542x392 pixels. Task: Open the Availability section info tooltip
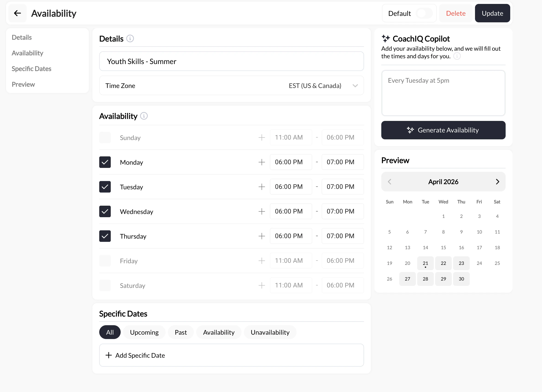pyautogui.click(x=144, y=116)
